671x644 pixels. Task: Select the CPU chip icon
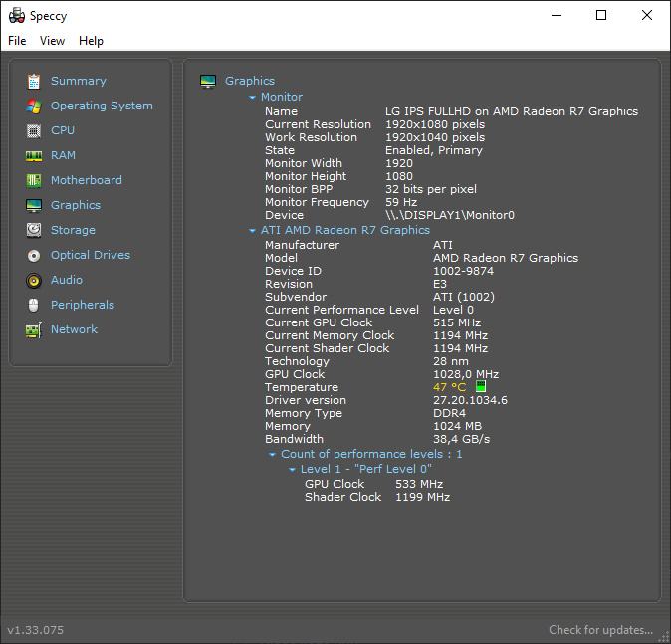click(34, 130)
